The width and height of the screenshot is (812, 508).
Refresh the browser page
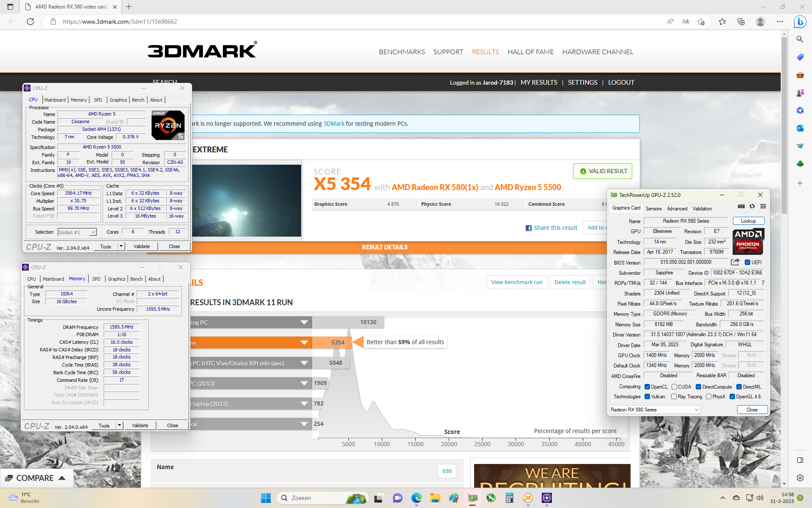30,22
